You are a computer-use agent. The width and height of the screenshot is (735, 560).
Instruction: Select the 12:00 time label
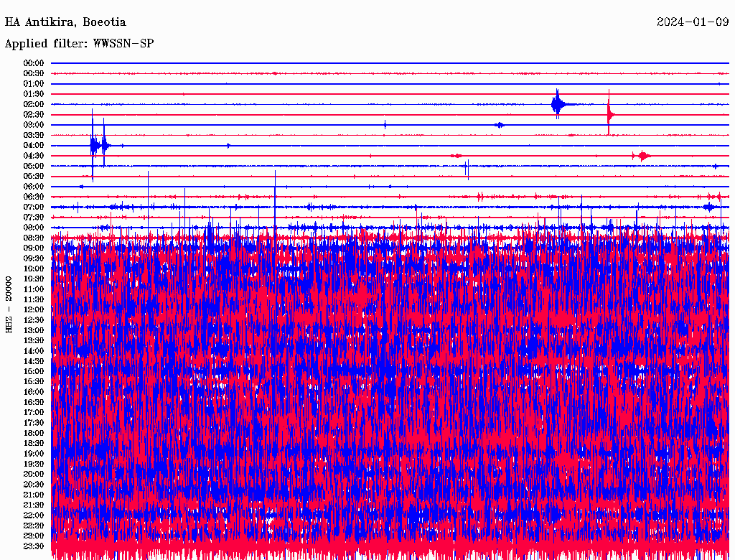(x=34, y=309)
